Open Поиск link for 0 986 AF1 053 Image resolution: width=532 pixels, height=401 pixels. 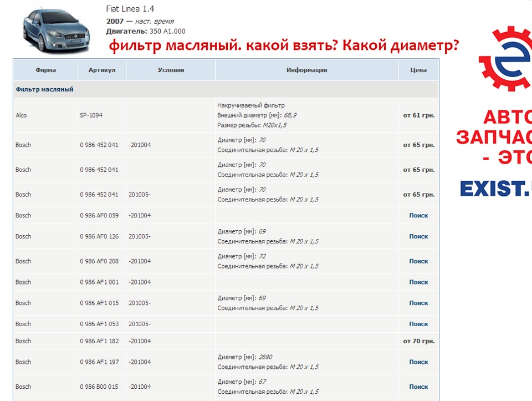(x=418, y=324)
